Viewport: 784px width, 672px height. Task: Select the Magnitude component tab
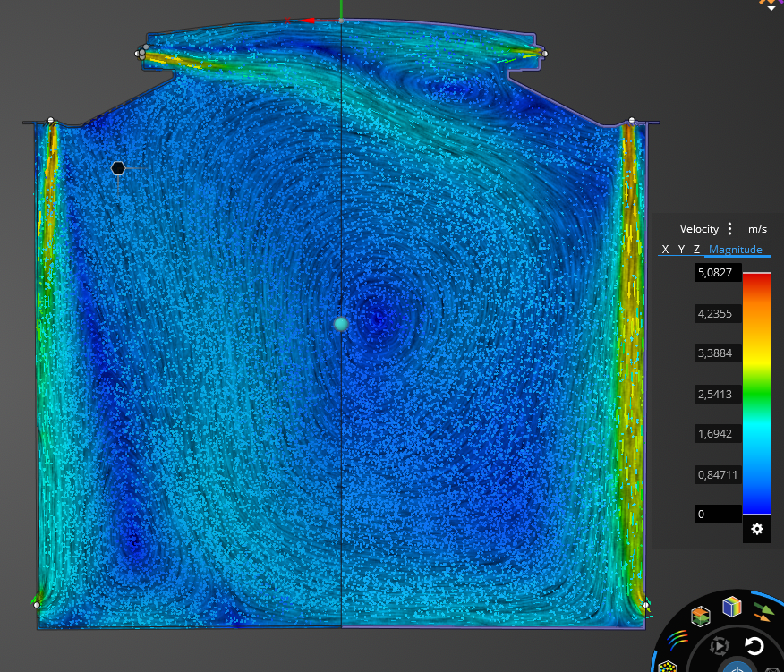[736, 250]
